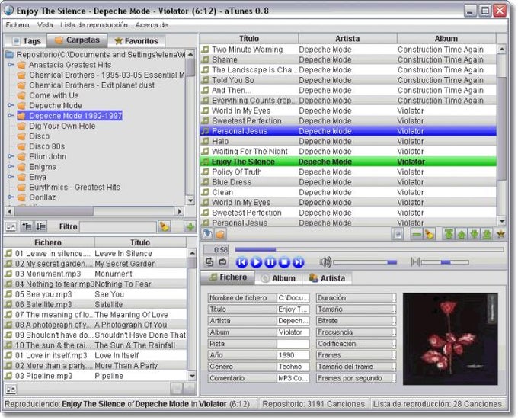Select the Personal Jesus row highlighted in blue

coord(348,131)
